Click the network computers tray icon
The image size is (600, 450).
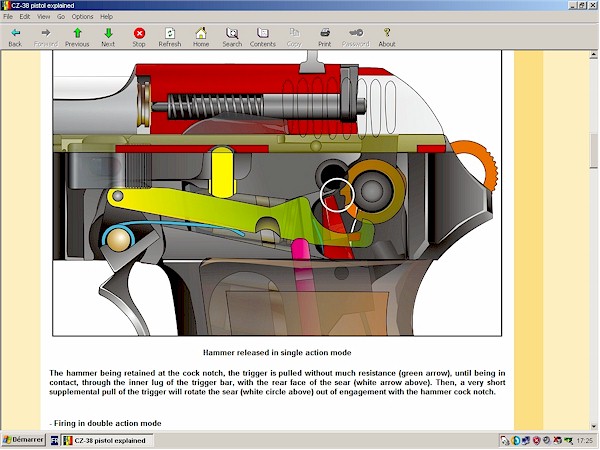pos(526,440)
